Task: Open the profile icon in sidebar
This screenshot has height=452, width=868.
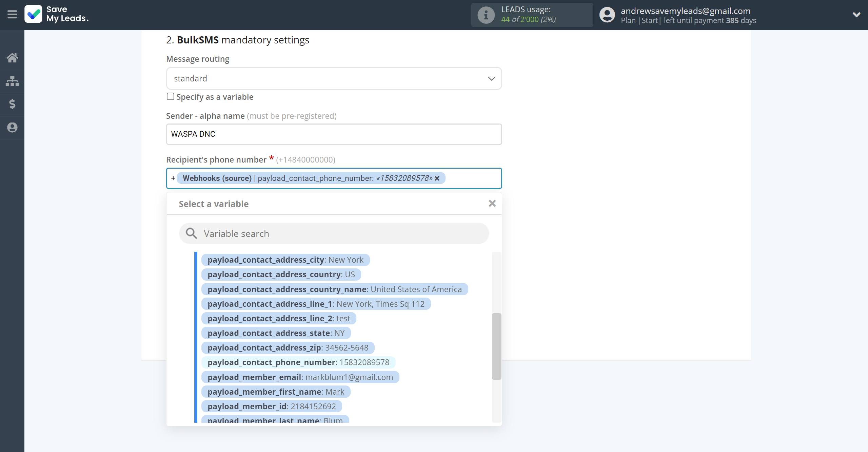Action: 12,128
